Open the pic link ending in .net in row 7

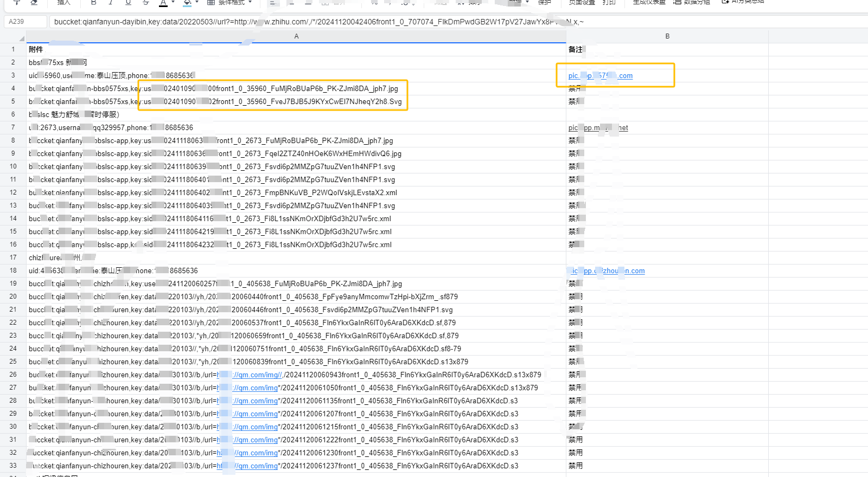598,128
